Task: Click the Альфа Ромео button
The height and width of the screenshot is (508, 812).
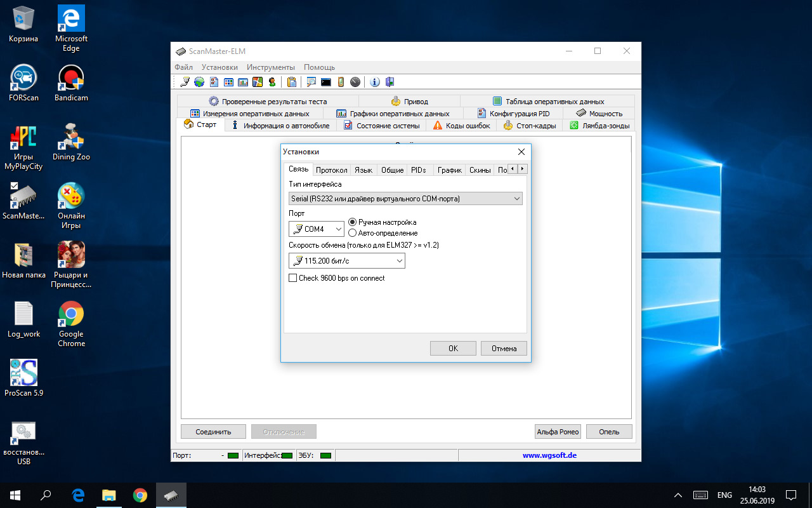Action: [x=558, y=432]
